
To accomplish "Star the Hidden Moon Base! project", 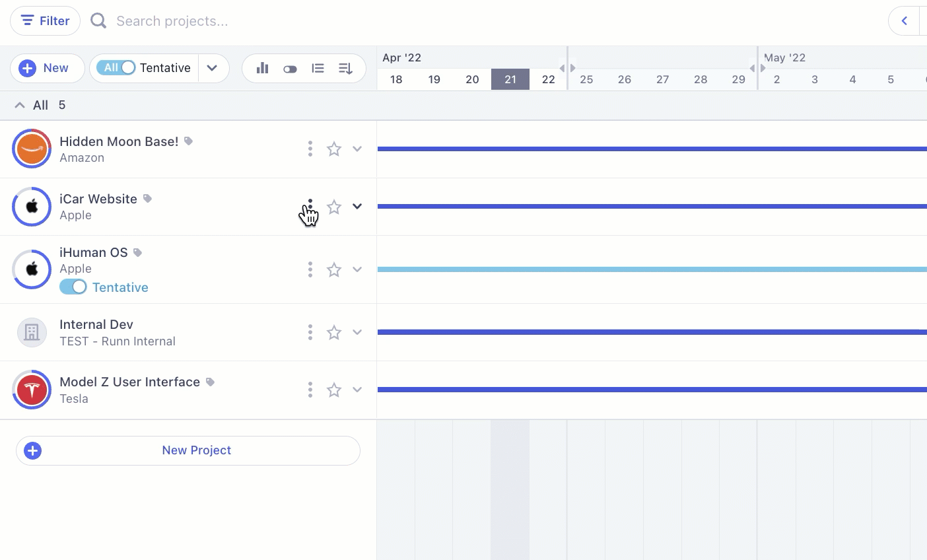I will click(x=334, y=149).
